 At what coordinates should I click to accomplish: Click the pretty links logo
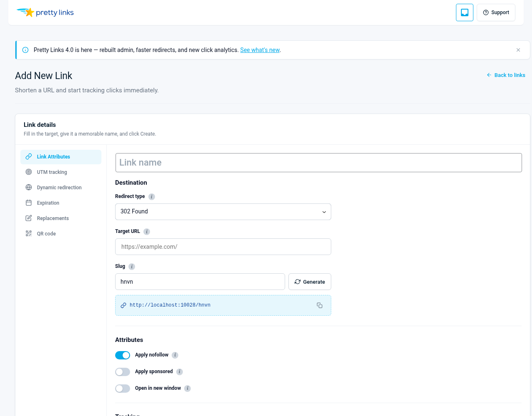45,12
